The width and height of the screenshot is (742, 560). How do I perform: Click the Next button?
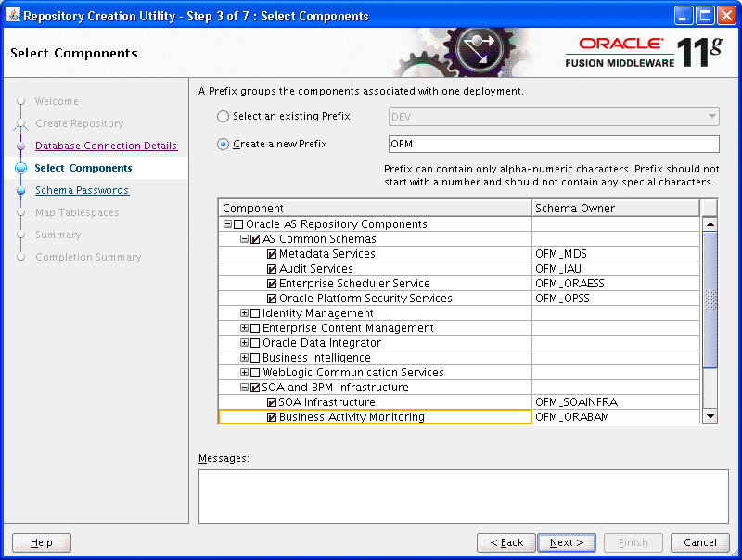click(567, 542)
